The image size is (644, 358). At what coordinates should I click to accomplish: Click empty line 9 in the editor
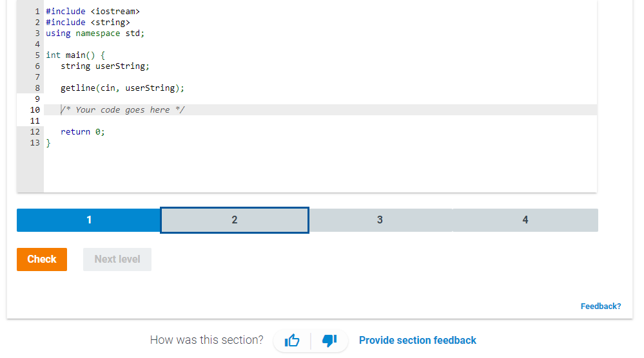point(320,99)
